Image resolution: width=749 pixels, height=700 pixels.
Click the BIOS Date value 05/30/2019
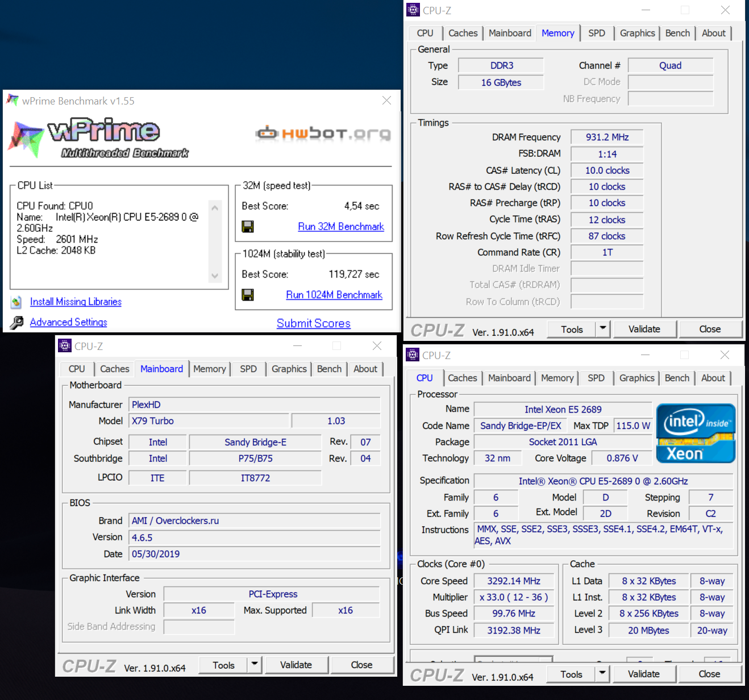click(255, 554)
